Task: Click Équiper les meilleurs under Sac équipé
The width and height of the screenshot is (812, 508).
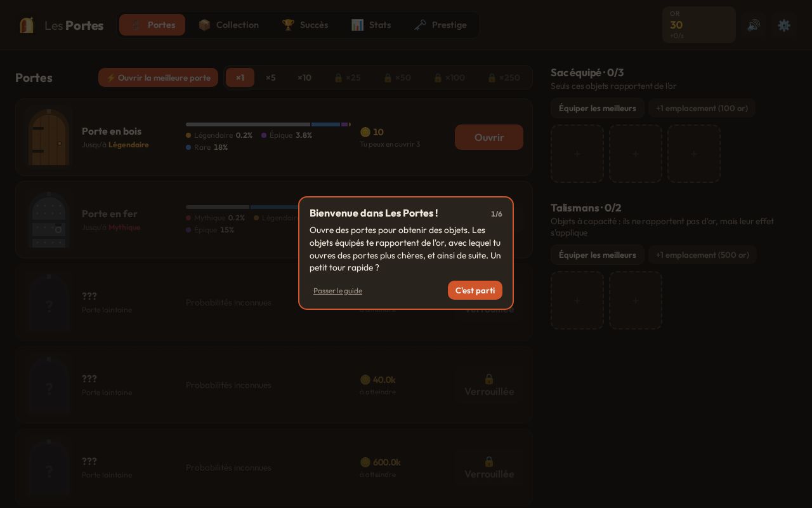Action: point(598,108)
